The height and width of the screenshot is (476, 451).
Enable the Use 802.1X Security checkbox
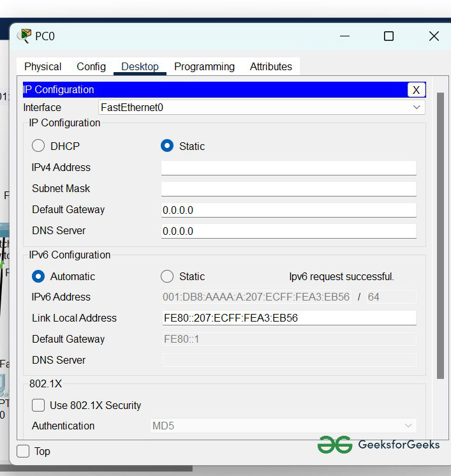[x=39, y=405]
